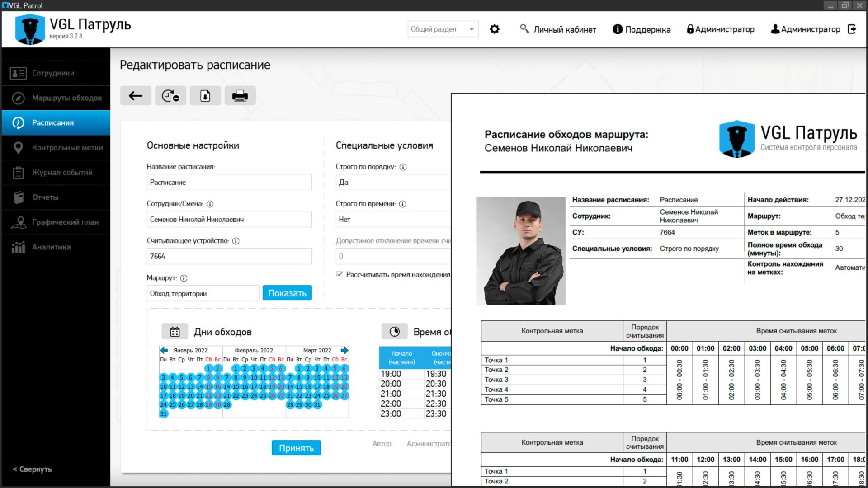Image resolution: width=868 pixels, height=488 pixels.
Task: Toggle January 1 patrol day
Action: [x=208, y=368]
